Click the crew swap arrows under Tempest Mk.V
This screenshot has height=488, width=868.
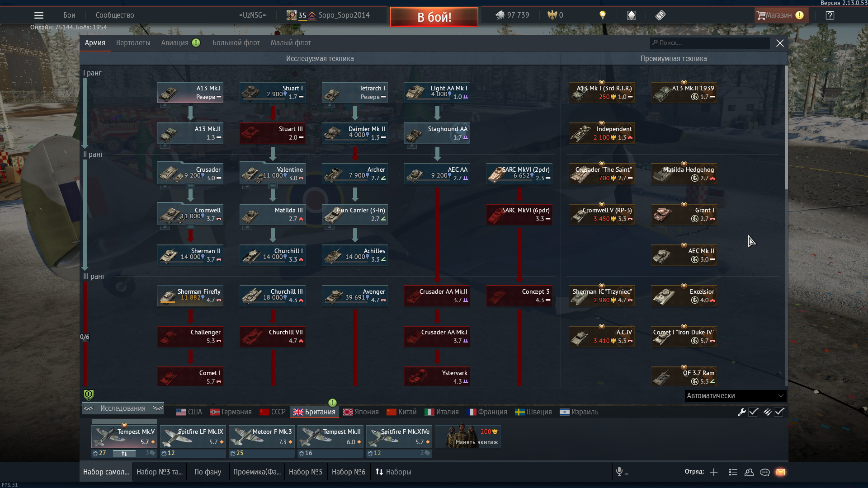[x=124, y=453]
